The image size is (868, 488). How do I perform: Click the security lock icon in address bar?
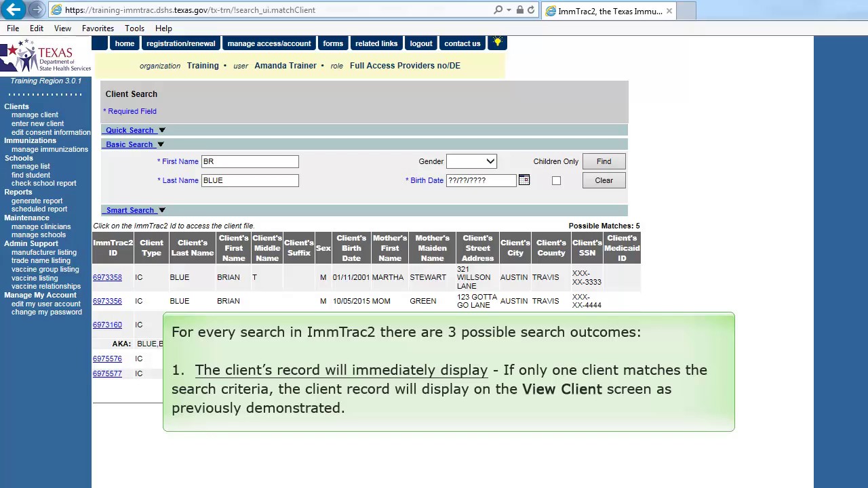pos(519,9)
